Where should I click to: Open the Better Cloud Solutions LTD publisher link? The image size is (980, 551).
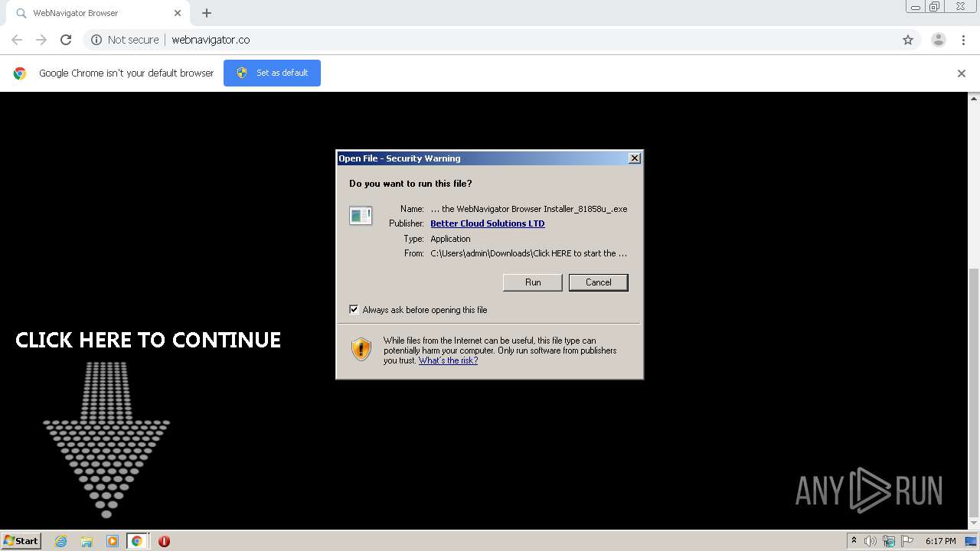coord(488,223)
